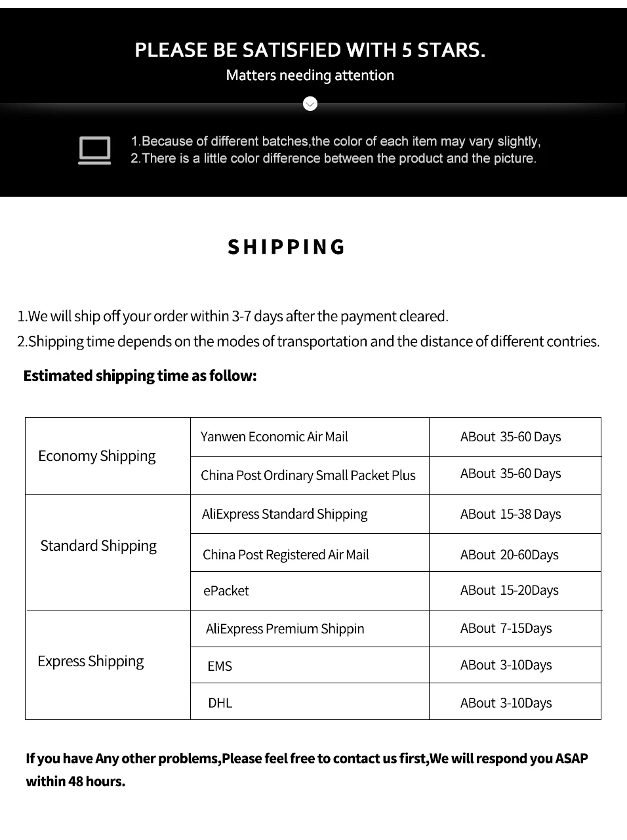
Task: Select the SHIPPING heading
Action: coord(287,247)
